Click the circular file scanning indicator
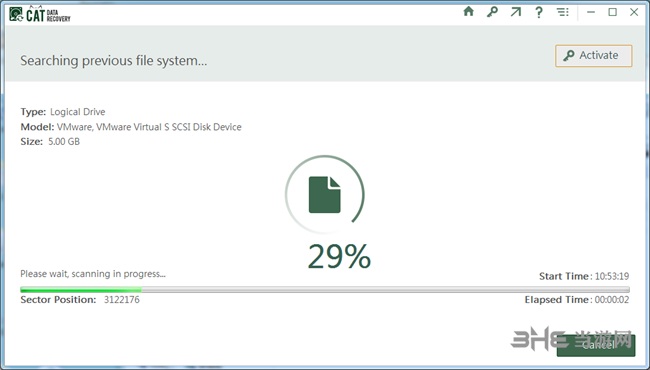The height and width of the screenshot is (370, 650). [x=325, y=195]
